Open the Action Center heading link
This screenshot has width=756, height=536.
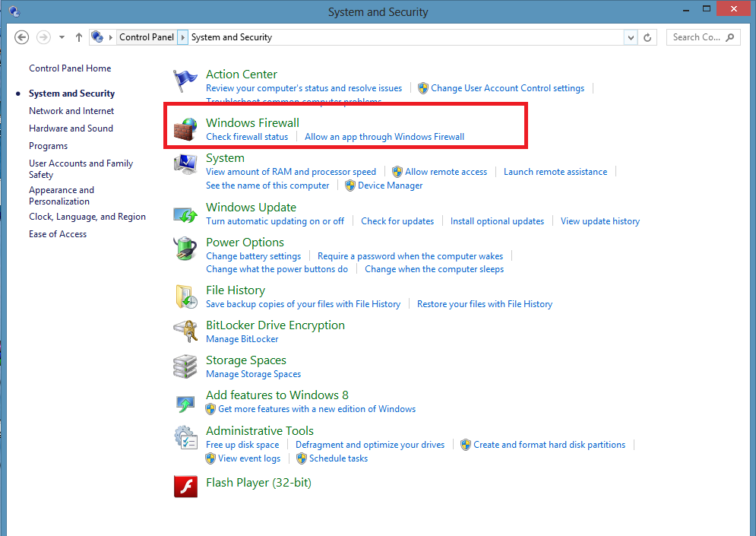point(242,75)
